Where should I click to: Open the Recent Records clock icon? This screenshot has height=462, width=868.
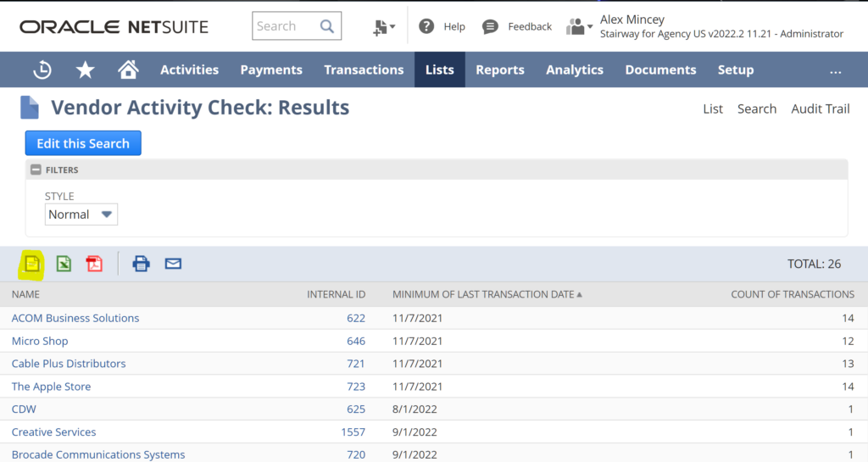(42, 70)
